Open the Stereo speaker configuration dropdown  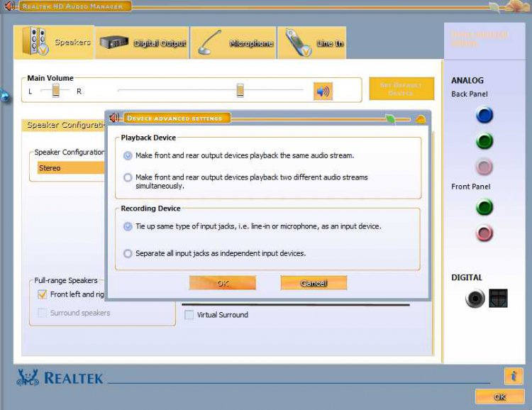(70, 168)
